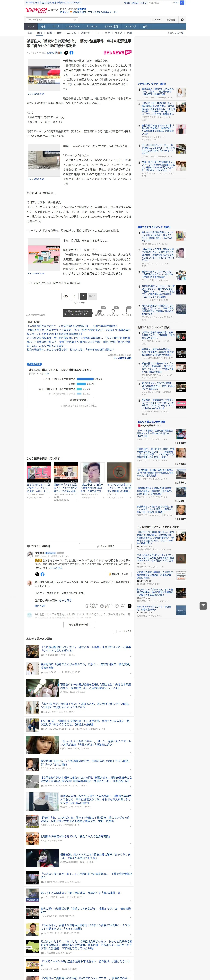Toggle the コメント非表示 checkbox
210x980 pixels.
click(x=115, y=631)
